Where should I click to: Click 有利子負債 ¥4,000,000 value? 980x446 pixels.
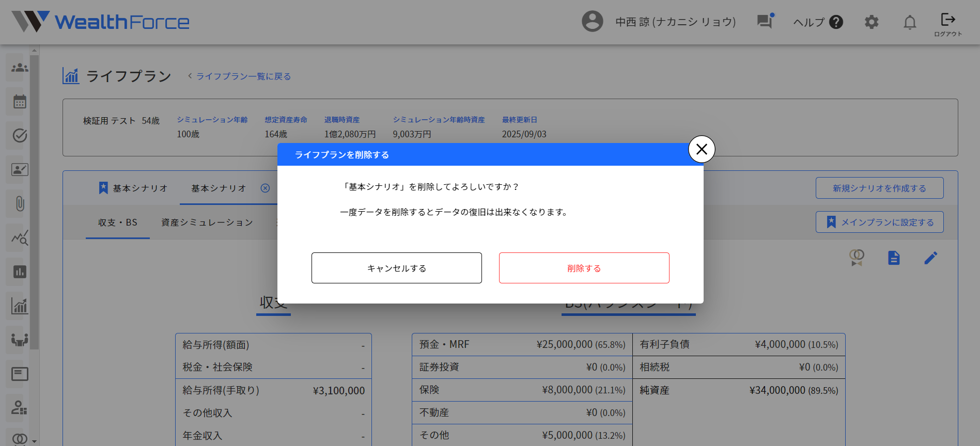click(x=797, y=344)
